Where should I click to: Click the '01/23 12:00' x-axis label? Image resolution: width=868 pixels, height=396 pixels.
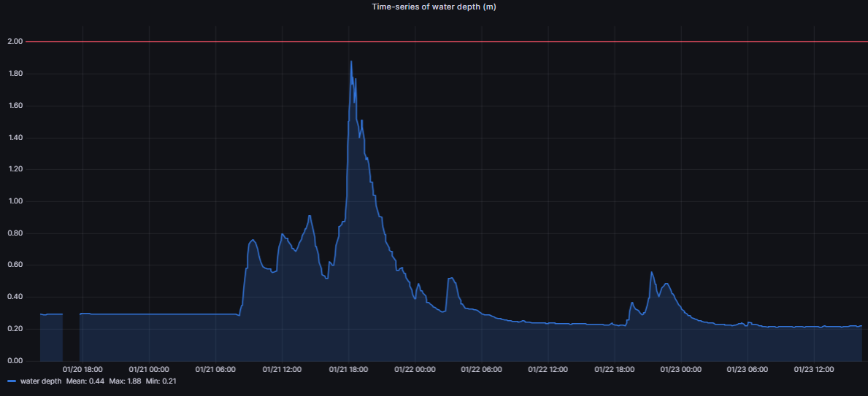(x=814, y=370)
